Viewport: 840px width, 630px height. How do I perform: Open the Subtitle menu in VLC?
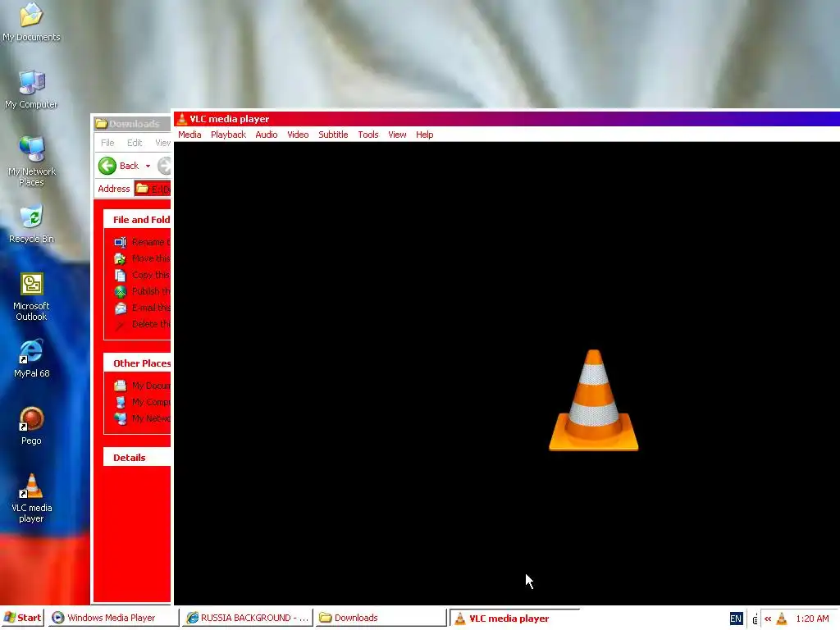[333, 135]
